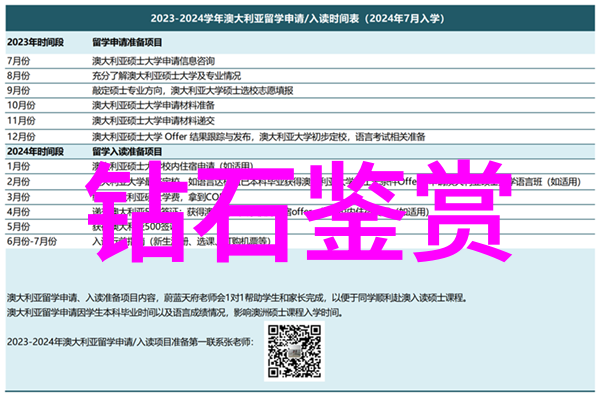The width and height of the screenshot is (600, 397).
Task: Click the text '澳大利亚硕士大学申请信息咨询'
Action: point(153,61)
